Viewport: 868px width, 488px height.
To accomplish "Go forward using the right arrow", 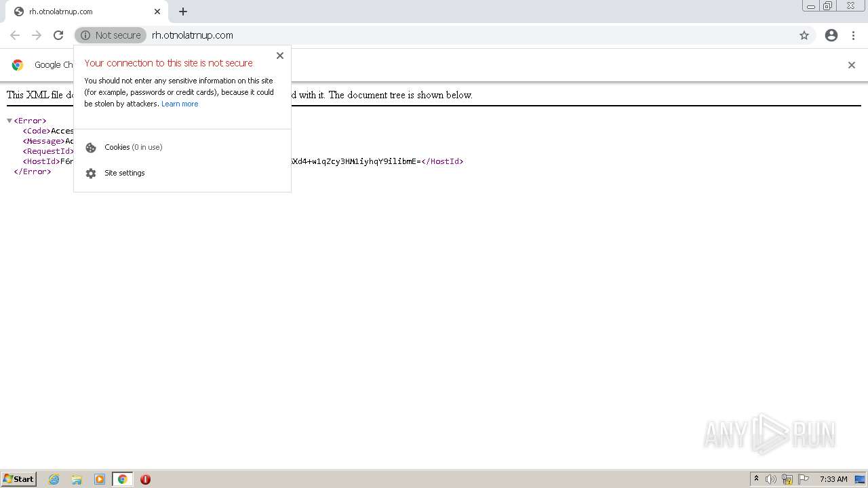I will (x=37, y=35).
